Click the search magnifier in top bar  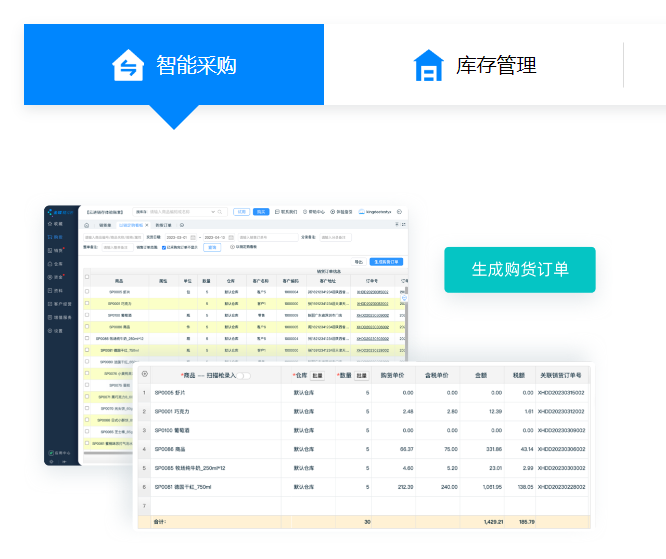click(220, 212)
